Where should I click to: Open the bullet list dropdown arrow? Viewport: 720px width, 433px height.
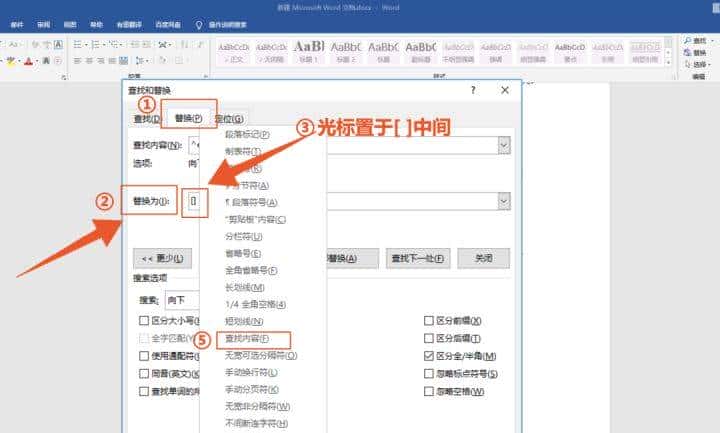click(85, 45)
